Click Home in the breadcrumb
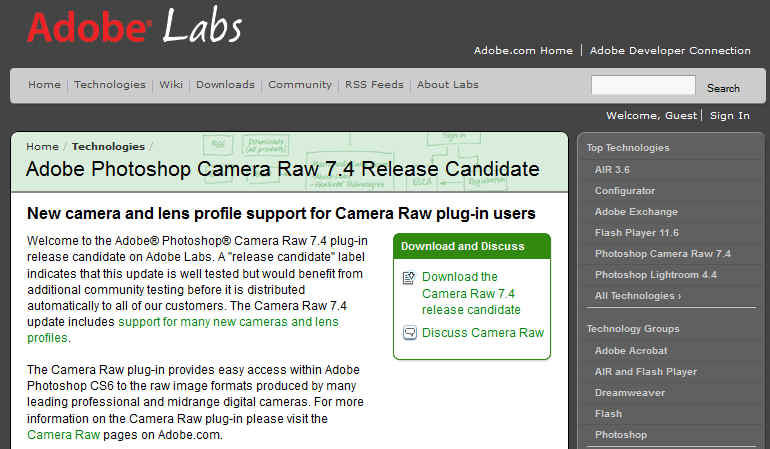Image resolution: width=770 pixels, height=449 pixels. pyautogui.click(x=42, y=146)
